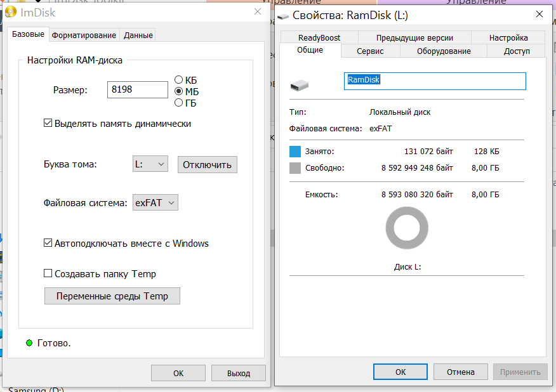Select the ГБ size unit radio button
The width and height of the screenshot is (556, 392).
(179, 103)
